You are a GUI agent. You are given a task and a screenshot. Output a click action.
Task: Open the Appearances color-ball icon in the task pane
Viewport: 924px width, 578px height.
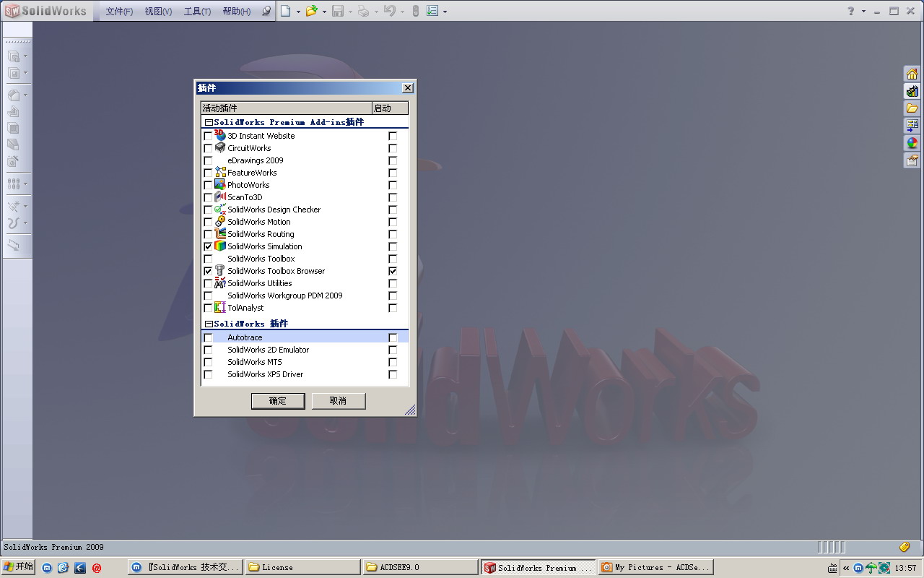pyautogui.click(x=912, y=143)
